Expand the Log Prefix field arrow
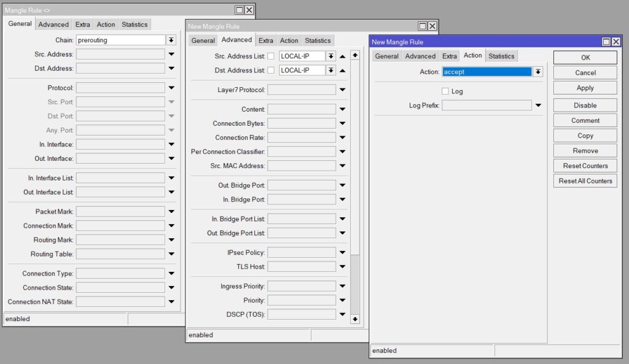The height and width of the screenshot is (364, 629). (x=538, y=106)
